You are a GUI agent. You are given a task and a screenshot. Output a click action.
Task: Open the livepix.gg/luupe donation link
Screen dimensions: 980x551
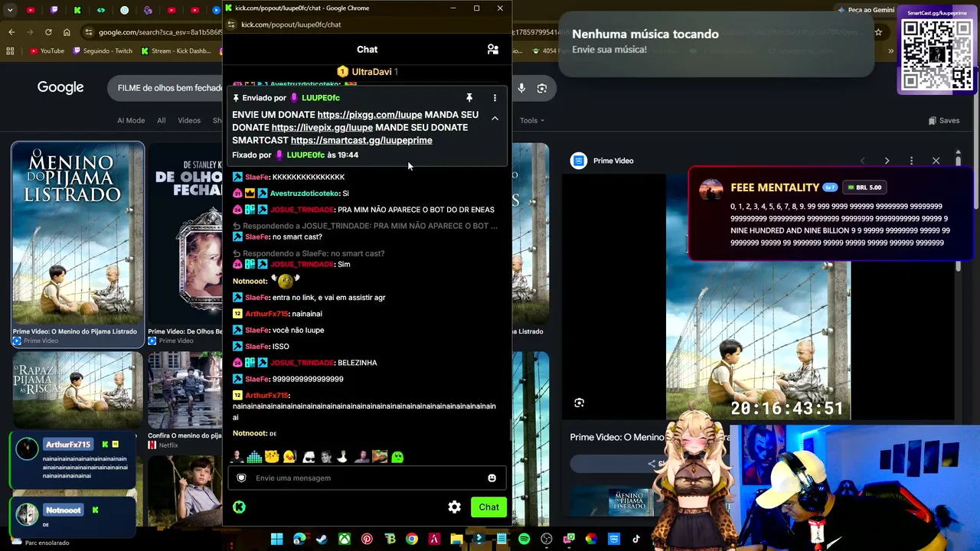[x=322, y=128]
